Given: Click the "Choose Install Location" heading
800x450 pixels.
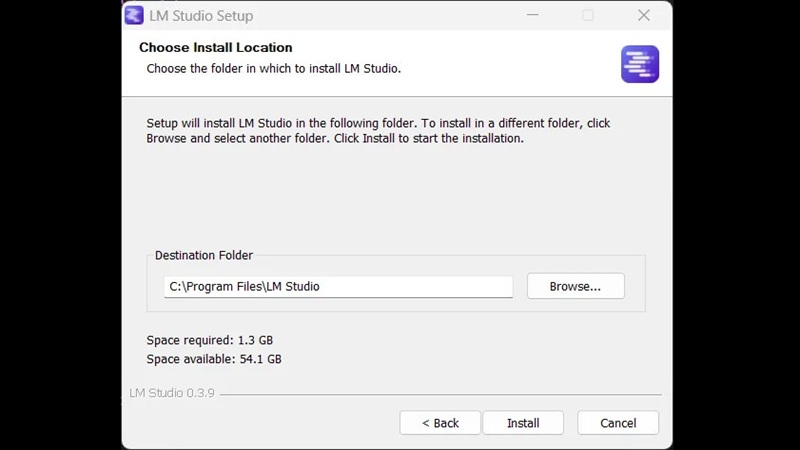Looking at the screenshot, I should click(x=216, y=47).
